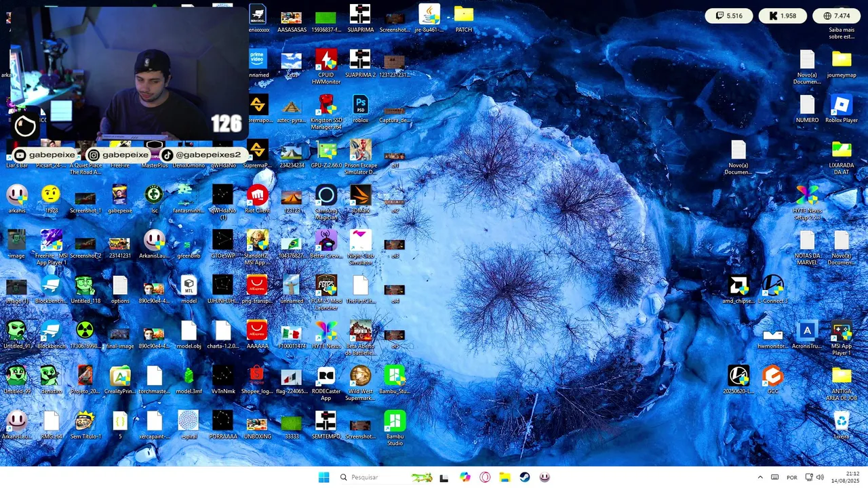The width and height of the screenshot is (868, 488).
Task: Open the espiral image file
Action: point(189,425)
